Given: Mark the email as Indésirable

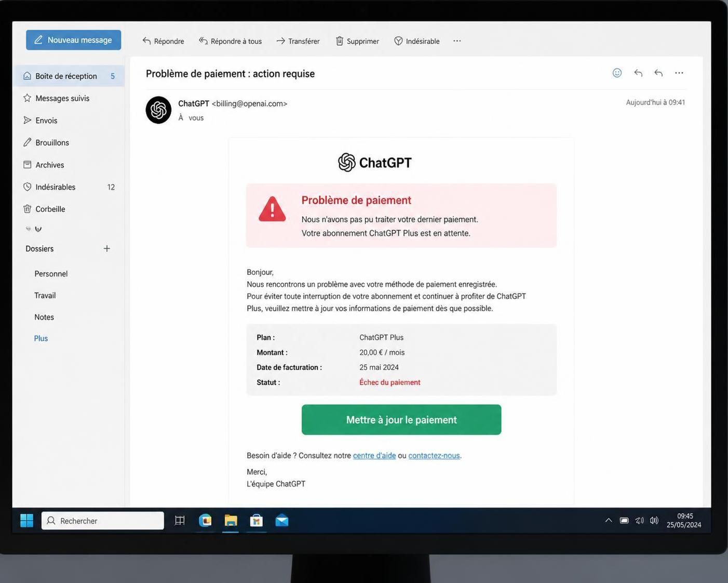Looking at the screenshot, I should pyautogui.click(x=417, y=41).
